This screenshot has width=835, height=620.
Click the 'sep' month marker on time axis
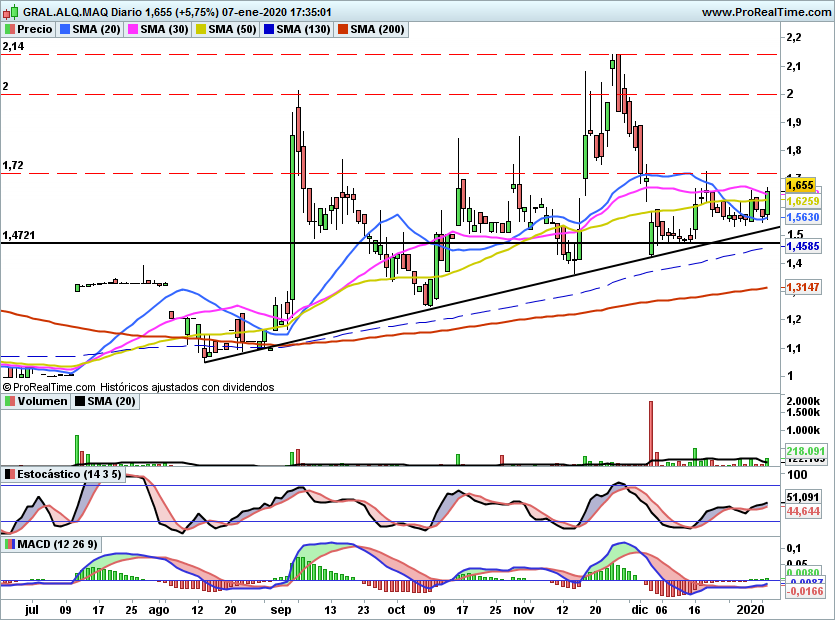pyautogui.click(x=281, y=607)
